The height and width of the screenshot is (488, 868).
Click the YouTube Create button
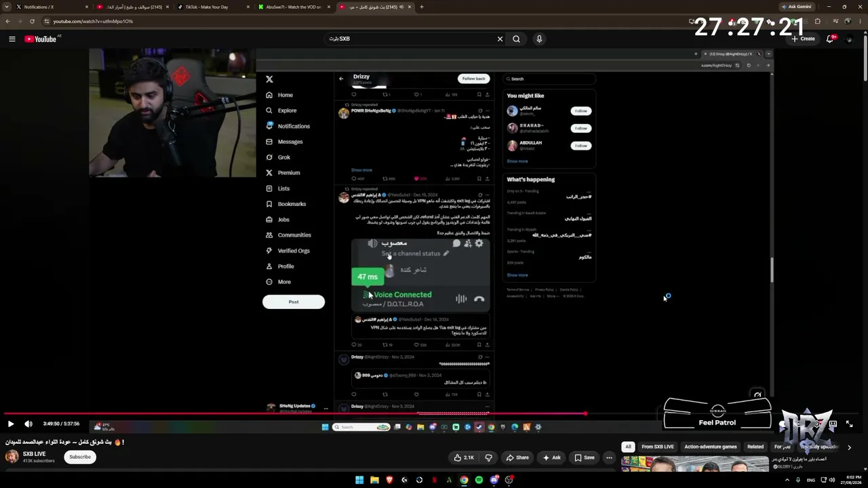[803, 39]
